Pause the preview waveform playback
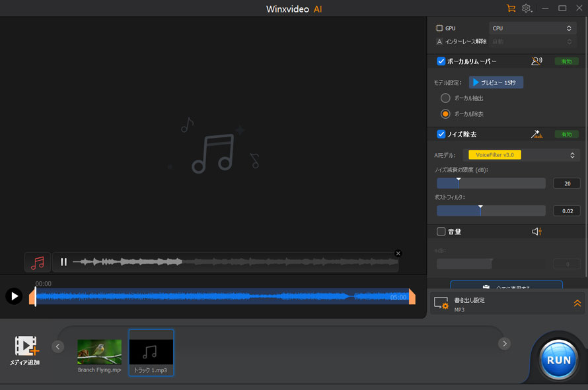Screen dimensions: 588x390 [63, 262]
